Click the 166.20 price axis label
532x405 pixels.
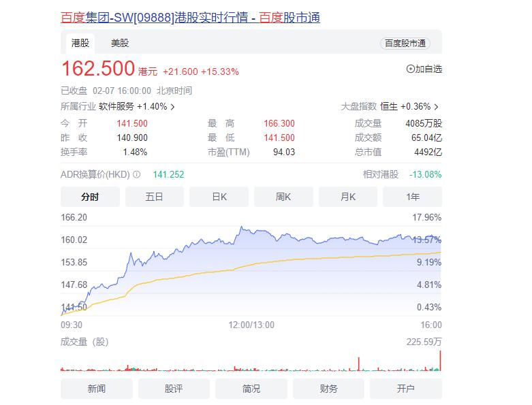tap(74, 217)
